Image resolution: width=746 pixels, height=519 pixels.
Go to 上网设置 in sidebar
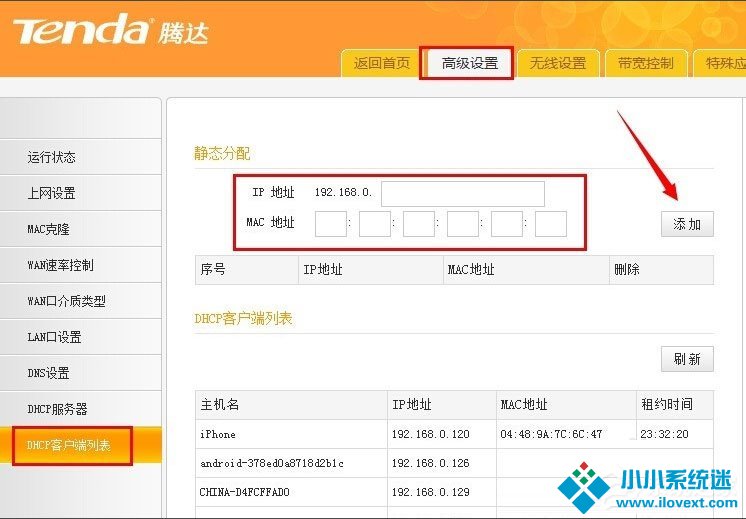click(81, 193)
